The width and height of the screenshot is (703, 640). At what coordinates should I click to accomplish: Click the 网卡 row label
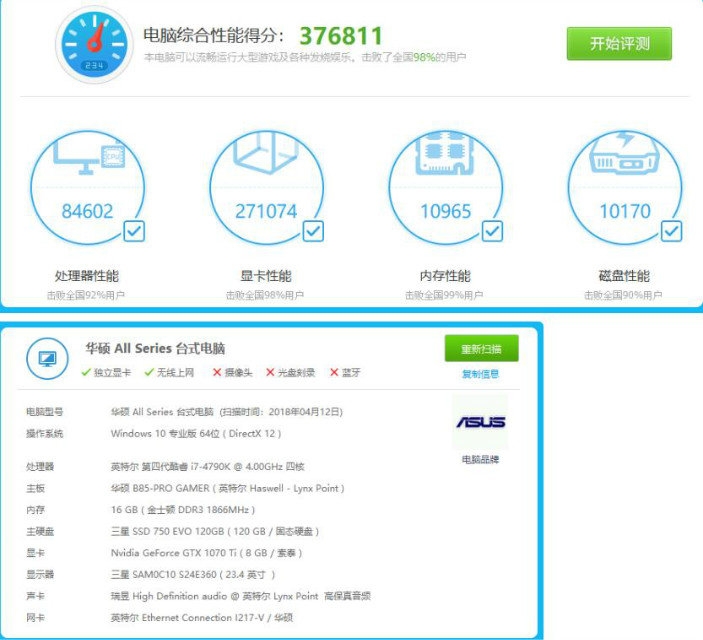(x=35, y=617)
